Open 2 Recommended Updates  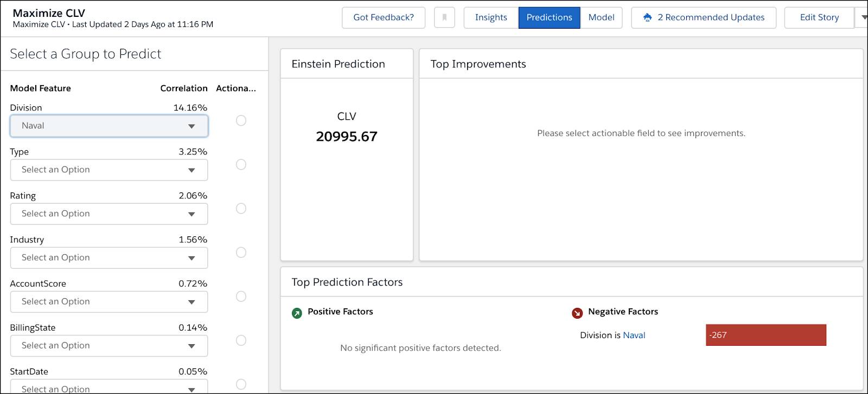[x=704, y=17]
